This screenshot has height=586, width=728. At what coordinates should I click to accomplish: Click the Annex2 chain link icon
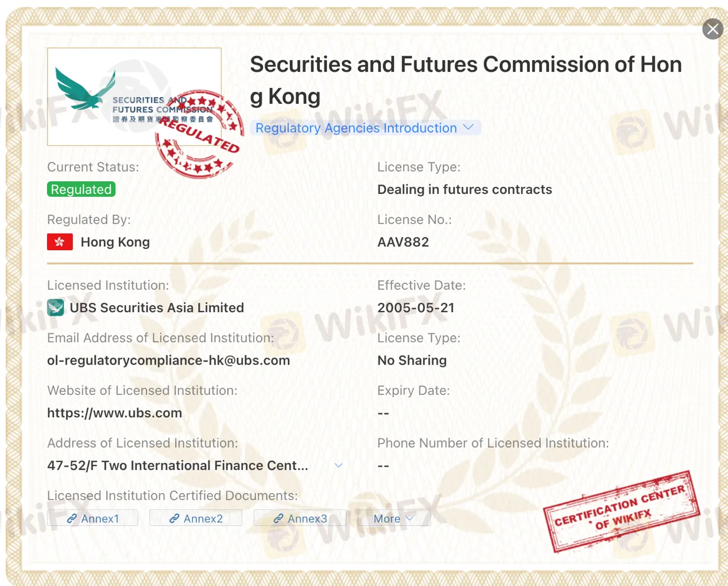(x=175, y=519)
